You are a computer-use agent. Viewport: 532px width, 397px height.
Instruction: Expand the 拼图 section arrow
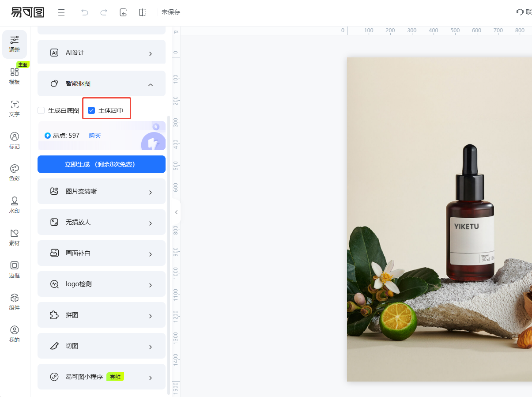tap(151, 316)
